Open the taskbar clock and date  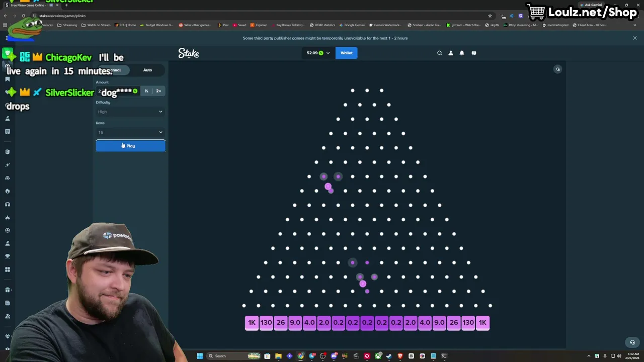pyautogui.click(x=632, y=356)
